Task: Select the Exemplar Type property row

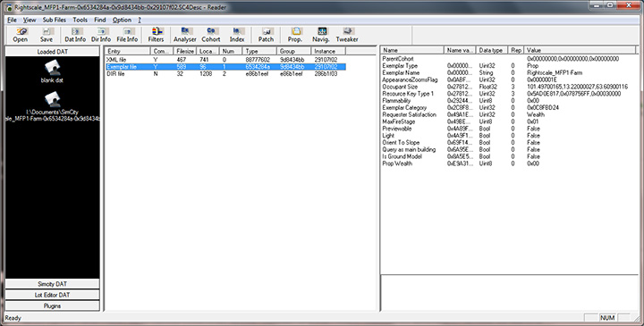Action: 508,65
